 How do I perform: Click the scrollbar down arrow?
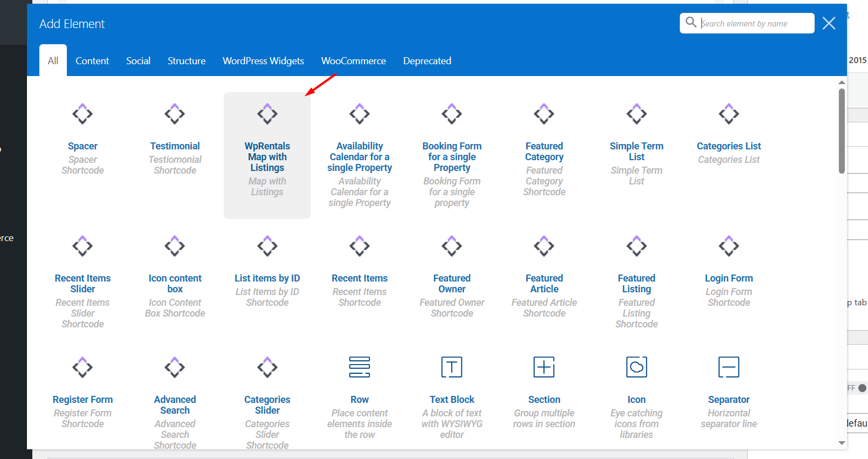tap(842, 443)
